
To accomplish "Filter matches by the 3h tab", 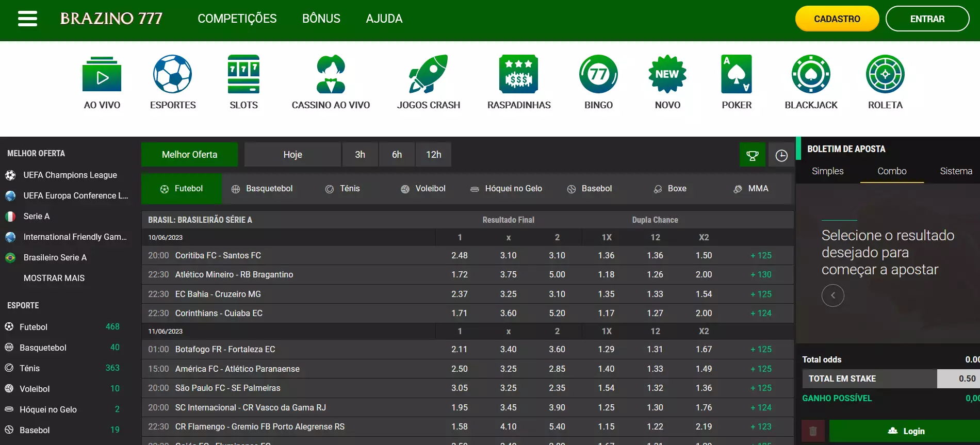I will coord(360,155).
